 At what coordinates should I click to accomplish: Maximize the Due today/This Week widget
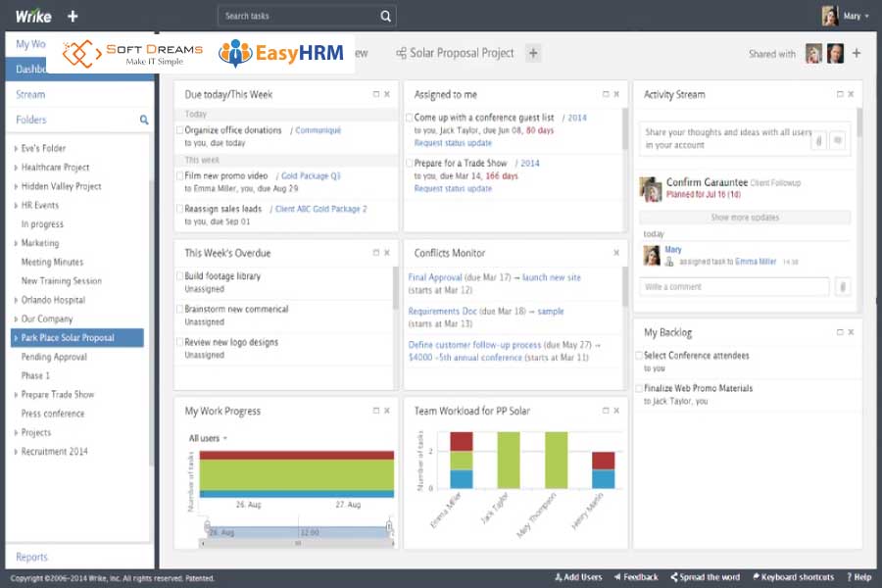pyautogui.click(x=376, y=94)
